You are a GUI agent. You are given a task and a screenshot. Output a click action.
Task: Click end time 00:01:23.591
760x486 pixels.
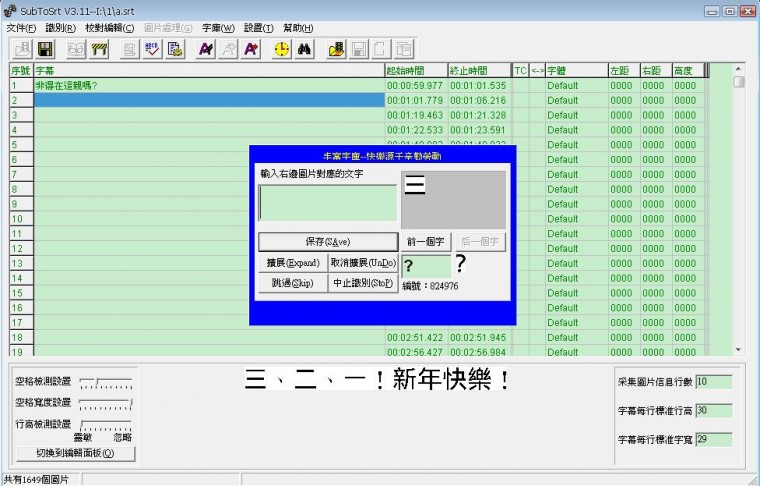[478, 130]
